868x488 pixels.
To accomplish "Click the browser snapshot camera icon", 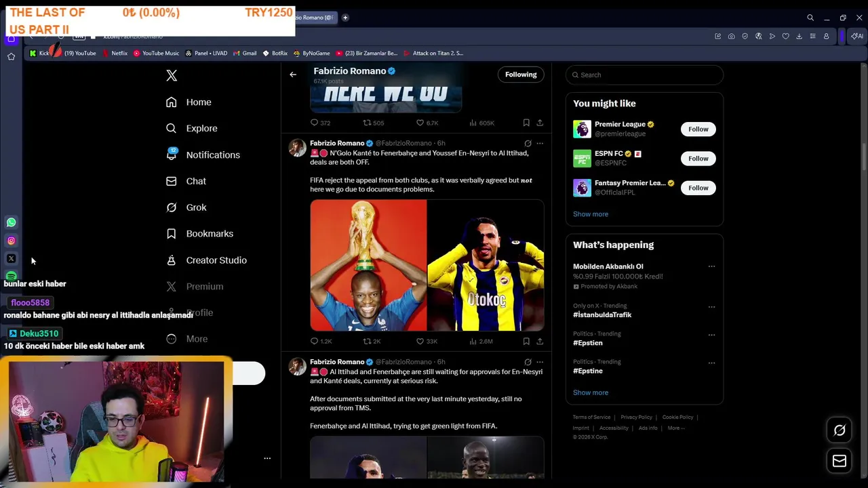I will coord(731,36).
